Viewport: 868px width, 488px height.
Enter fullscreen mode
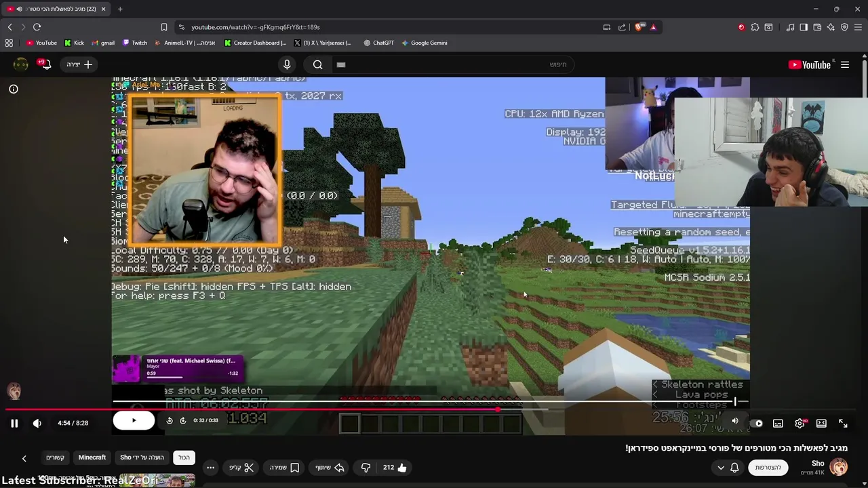tap(843, 423)
